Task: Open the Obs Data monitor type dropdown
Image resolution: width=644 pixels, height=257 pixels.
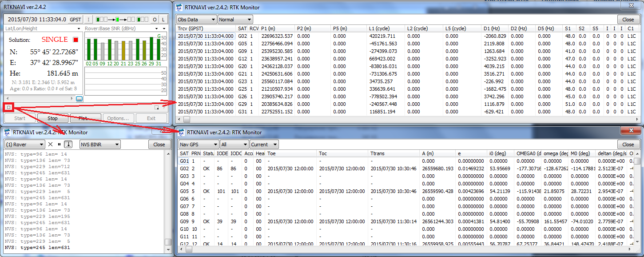Action: pos(196,20)
